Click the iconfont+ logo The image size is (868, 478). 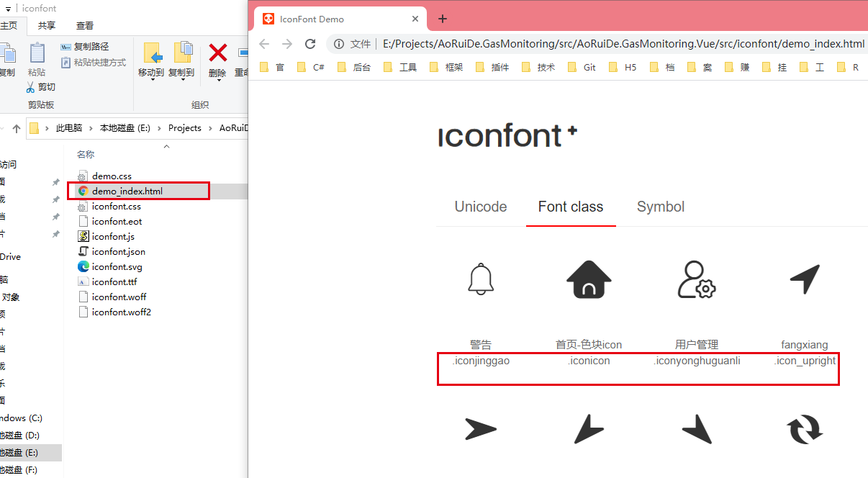click(x=508, y=135)
